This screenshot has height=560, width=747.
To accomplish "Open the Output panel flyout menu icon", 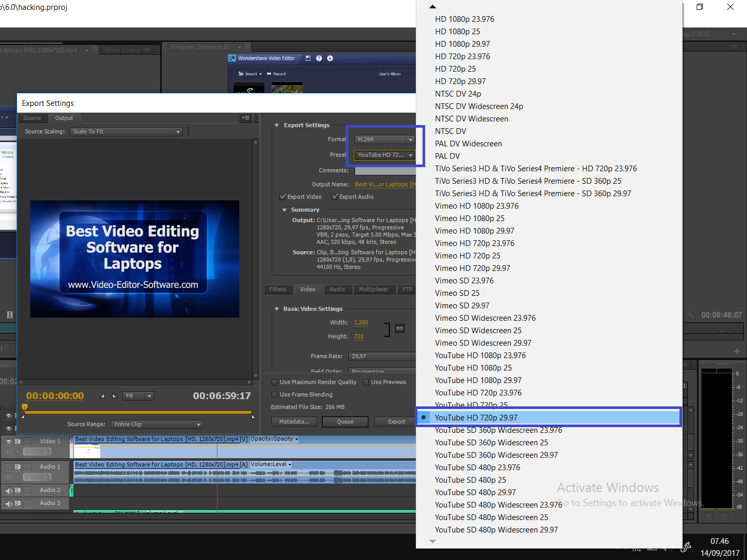I will tap(246, 118).
